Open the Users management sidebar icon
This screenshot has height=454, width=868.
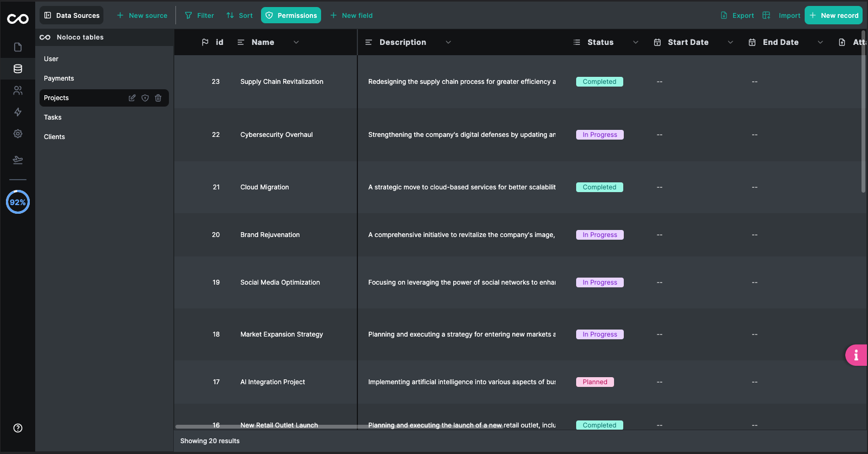pos(18,90)
